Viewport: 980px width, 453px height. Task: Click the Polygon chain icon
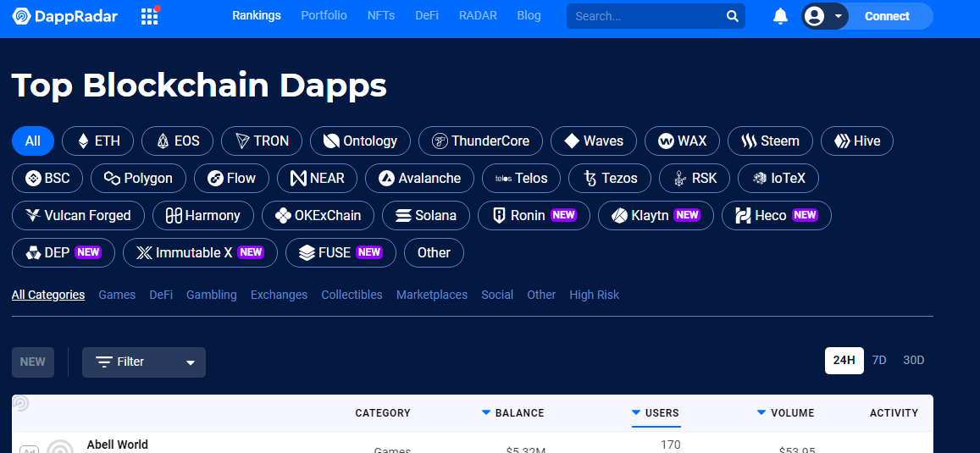tap(111, 179)
